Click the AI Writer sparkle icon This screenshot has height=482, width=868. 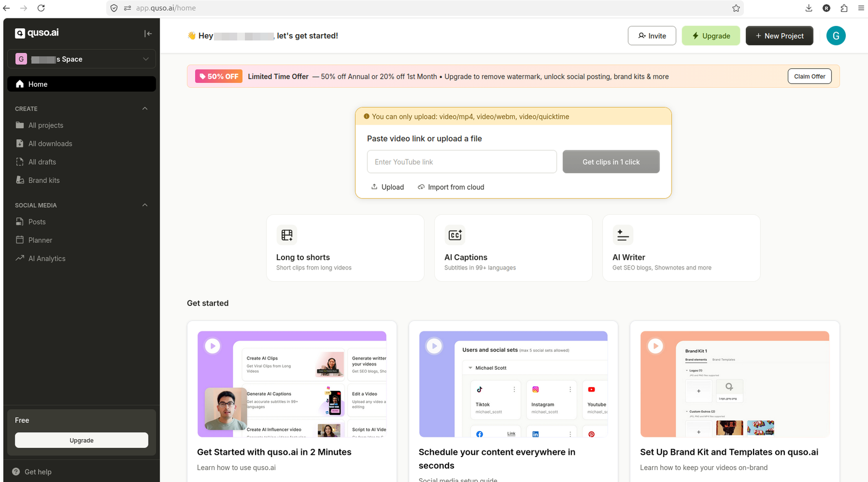(623, 235)
